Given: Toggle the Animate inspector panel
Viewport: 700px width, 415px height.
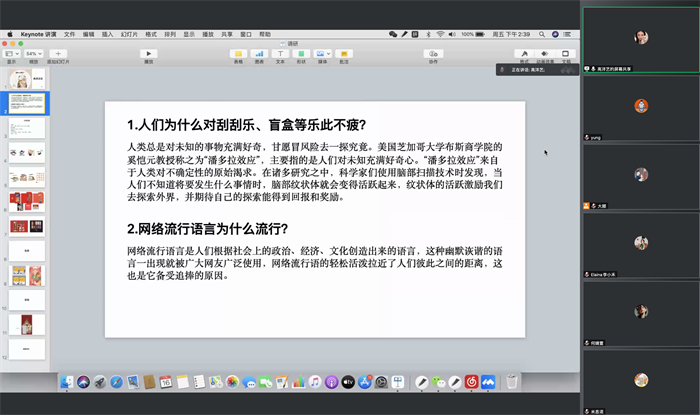Looking at the screenshot, I should coord(544,54).
